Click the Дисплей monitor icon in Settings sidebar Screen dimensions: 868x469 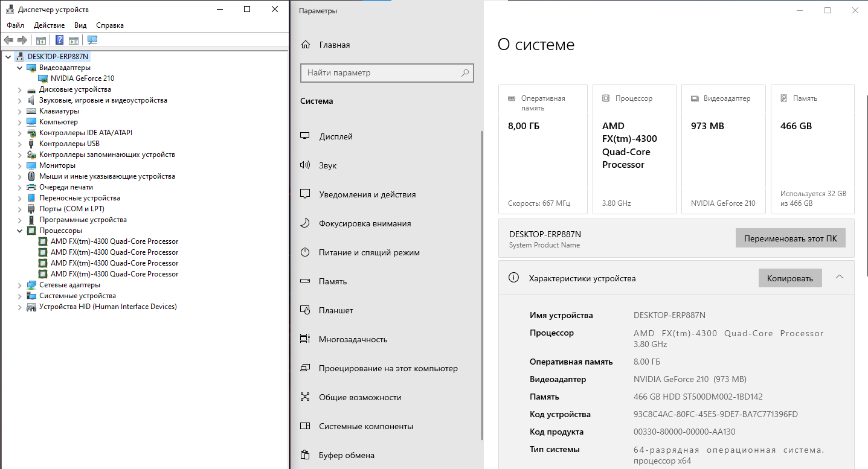305,136
